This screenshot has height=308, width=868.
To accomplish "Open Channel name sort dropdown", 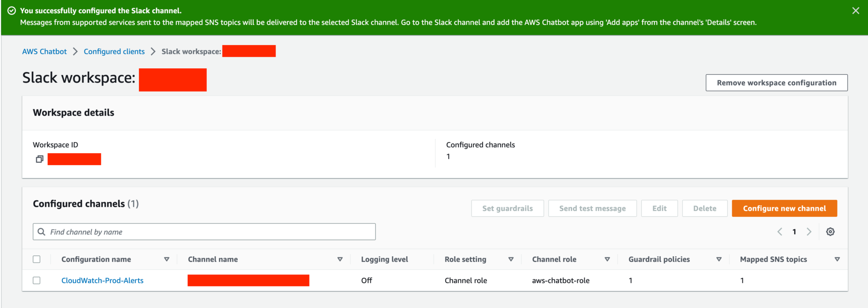I will point(339,259).
